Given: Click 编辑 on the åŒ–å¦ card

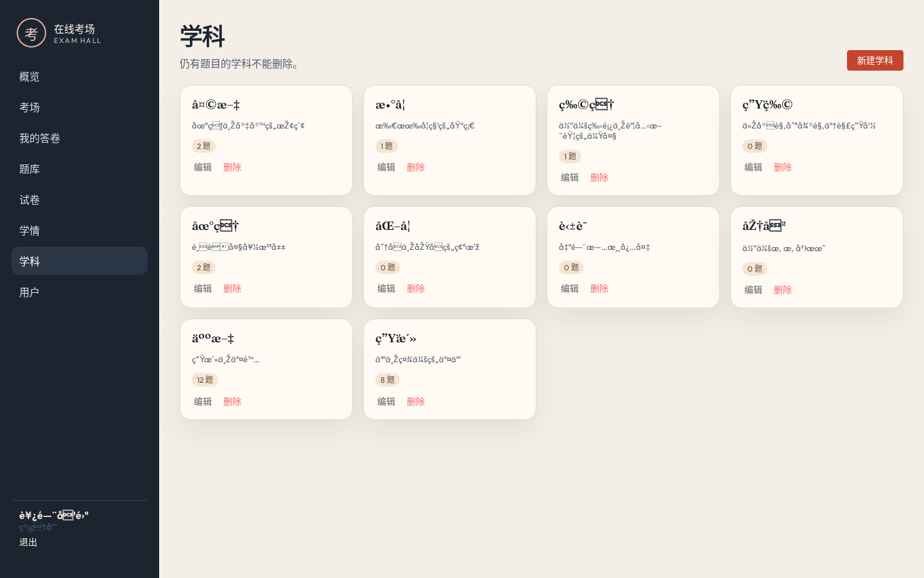Looking at the screenshot, I should coord(386,288).
